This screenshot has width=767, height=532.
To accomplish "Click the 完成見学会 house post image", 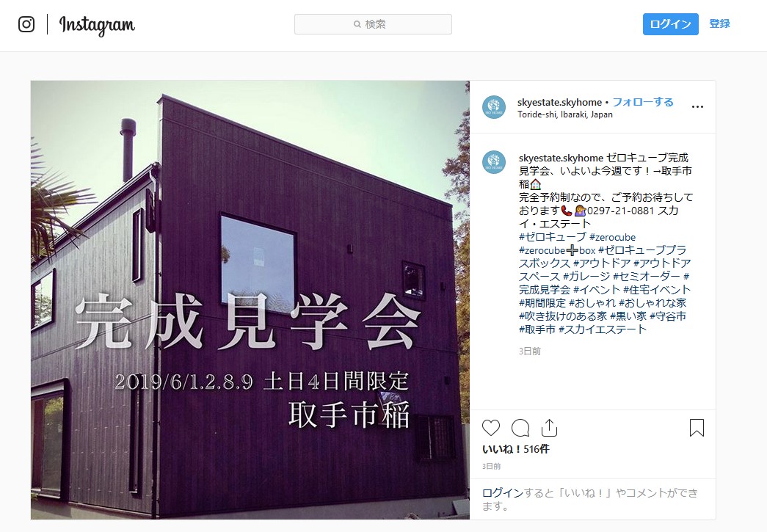I will coord(250,299).
